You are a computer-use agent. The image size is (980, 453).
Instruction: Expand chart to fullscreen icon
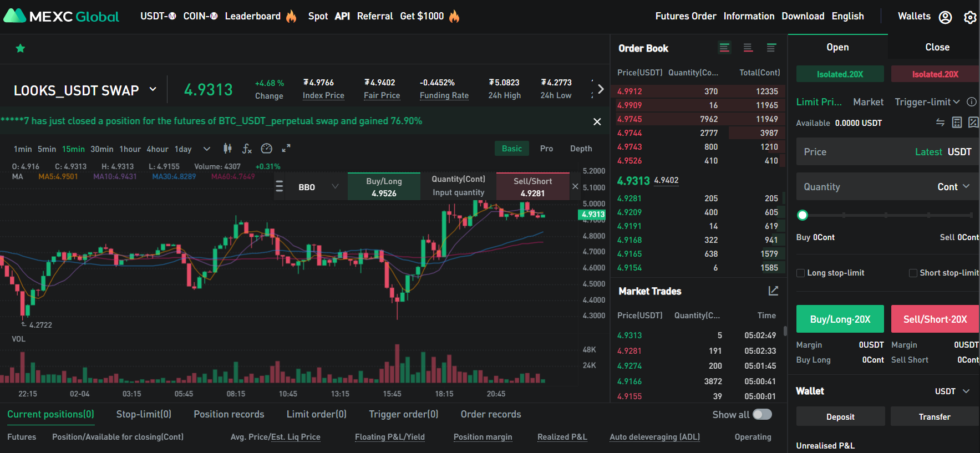pos(286,148)
